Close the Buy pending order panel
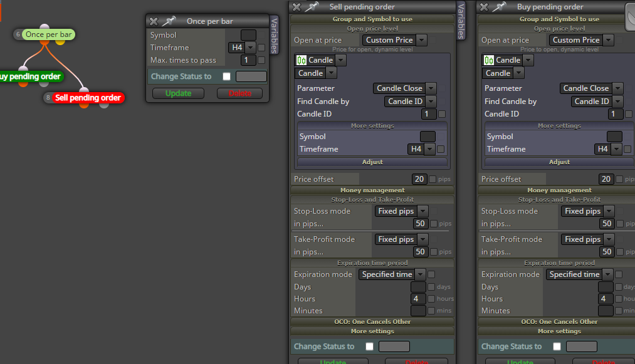Viewport: 635px width, 364px height. (484, 7)
